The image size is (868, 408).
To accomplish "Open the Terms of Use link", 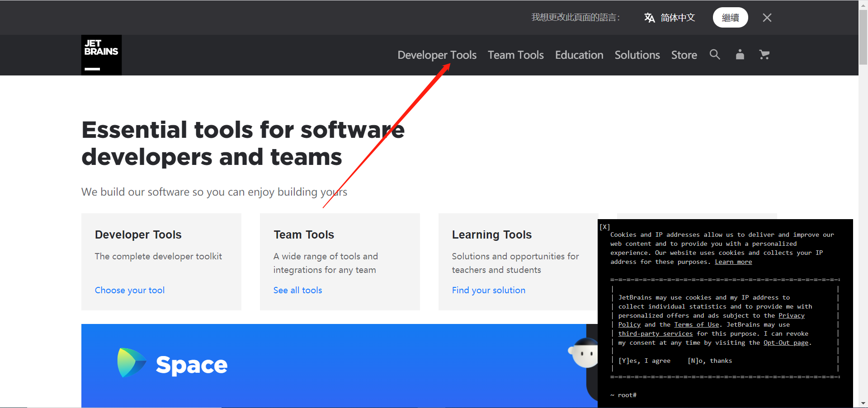I will tap(697, 325).
